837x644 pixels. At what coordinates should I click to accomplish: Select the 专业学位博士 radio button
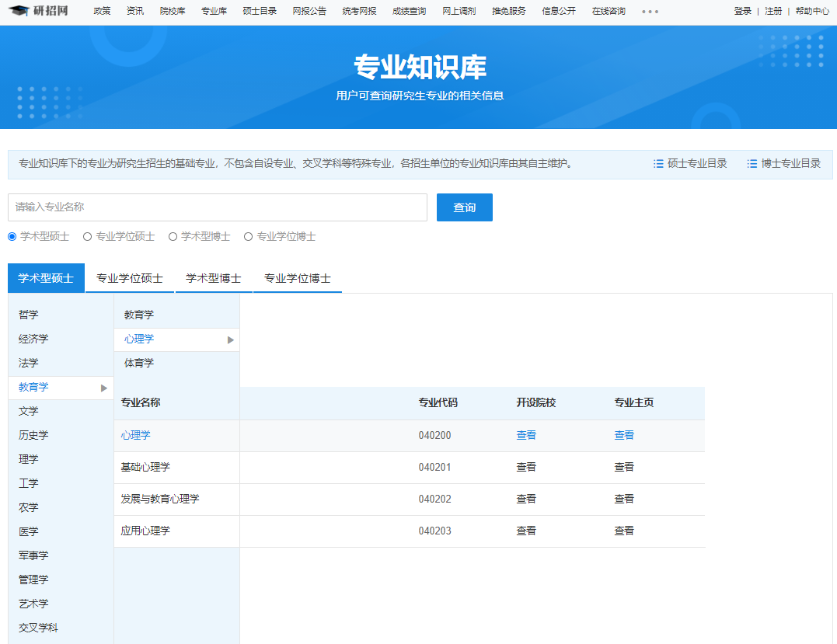pyautogui.click(x=248, y=236)
